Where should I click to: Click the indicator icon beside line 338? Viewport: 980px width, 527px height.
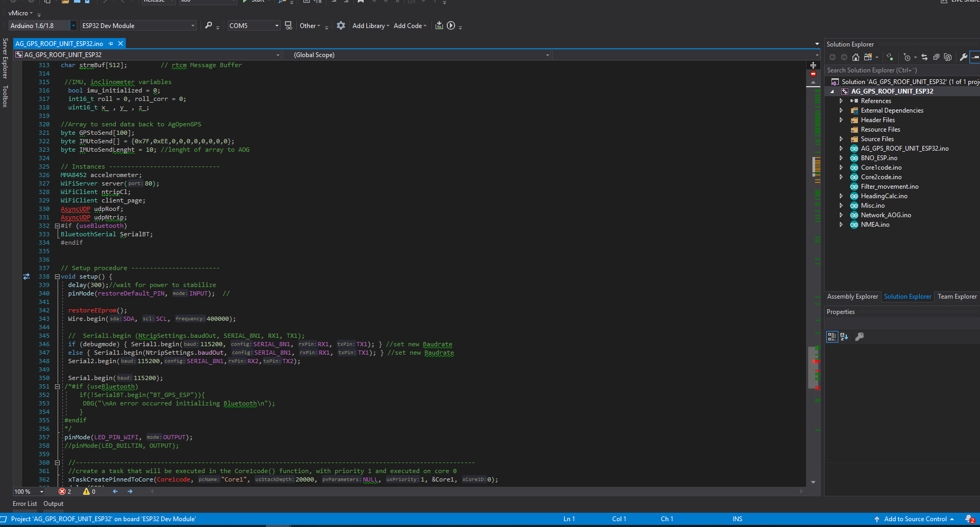point(26,276)
